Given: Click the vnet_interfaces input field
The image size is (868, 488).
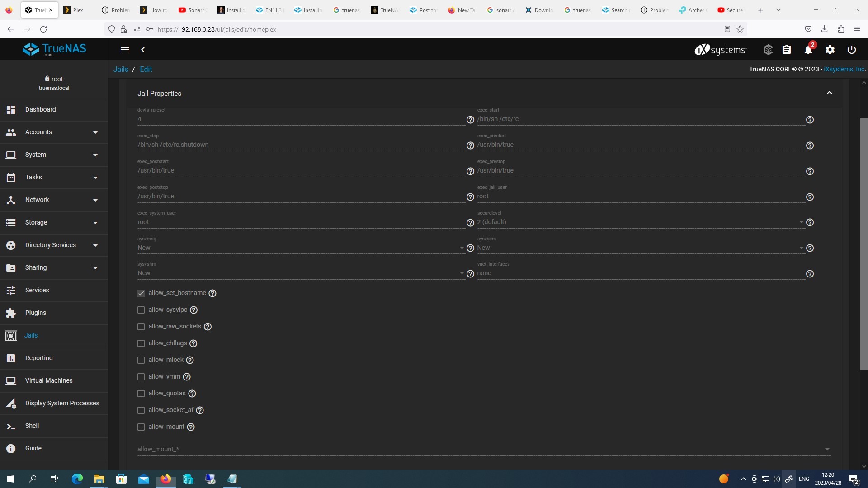Looking at the screenshot, I should point(641,273).
